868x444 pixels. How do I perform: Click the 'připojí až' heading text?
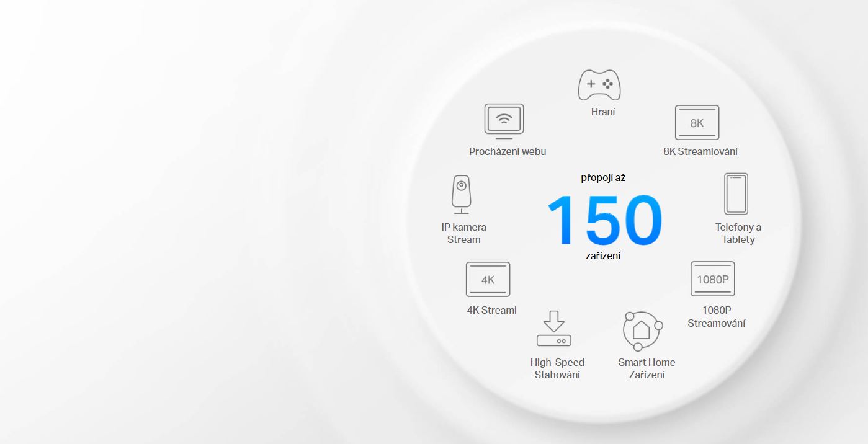(603, 179)
